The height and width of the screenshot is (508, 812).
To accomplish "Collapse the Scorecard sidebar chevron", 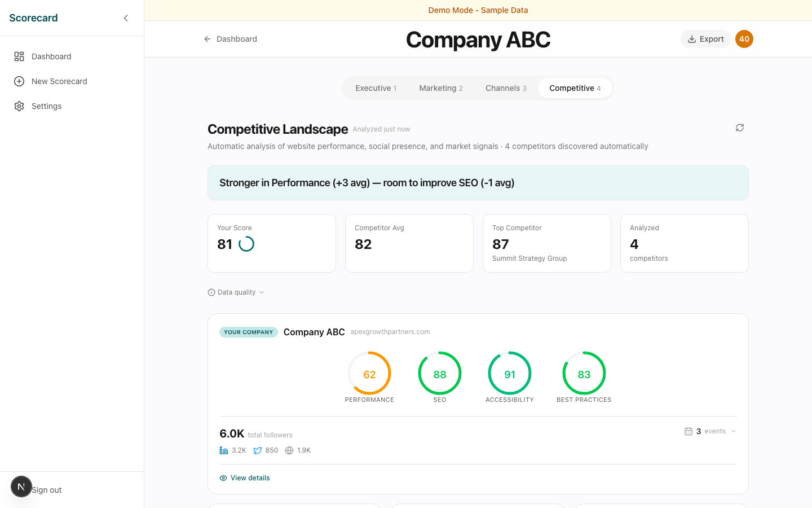I will [126, 18].
